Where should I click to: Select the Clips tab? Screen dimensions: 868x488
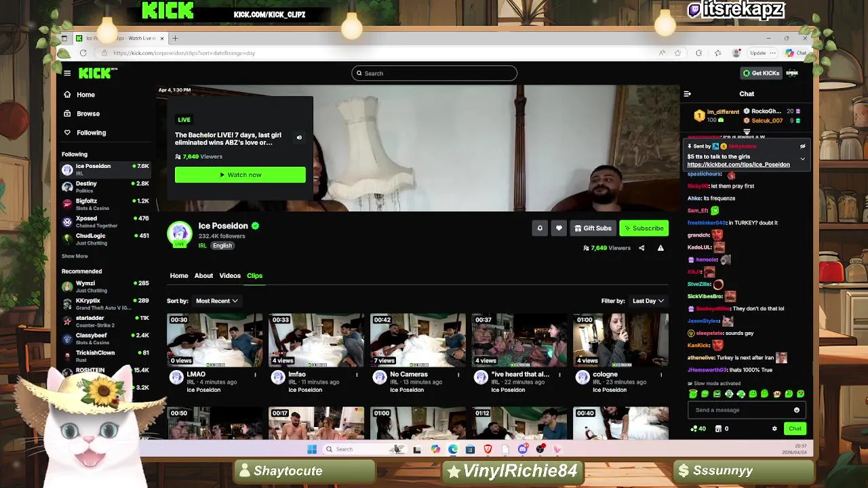(x=254, y=276)
